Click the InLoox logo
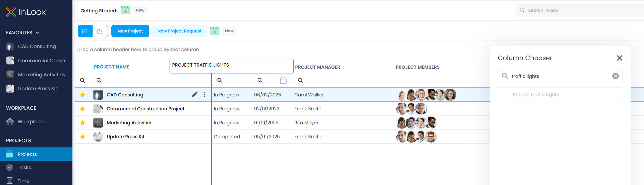The height and width of the screenshot is (185, 644). pyautogui.click(x=26, y=12)
